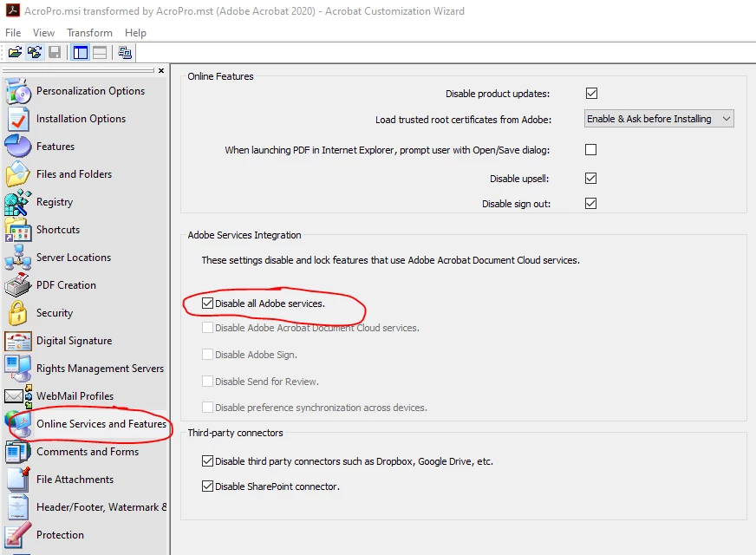Click the Personalization Options icon
The height and width of the screenshot is (555, 756).
click(18, 91)
